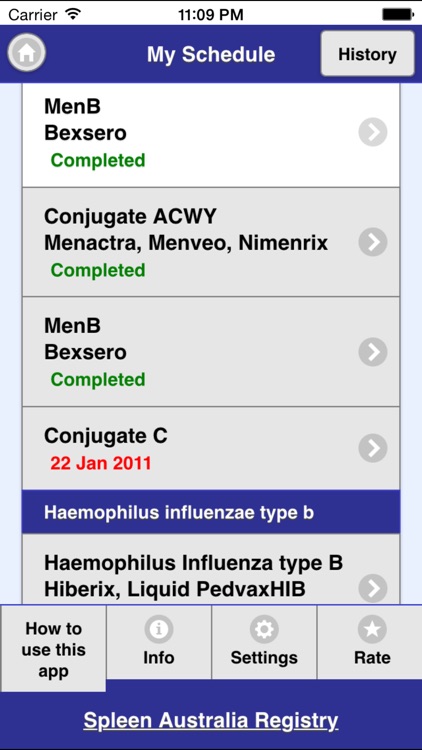Select the Hiberix, Liquid PedvaxHIB entry
The image size is (422, 750).
point(175,590)
